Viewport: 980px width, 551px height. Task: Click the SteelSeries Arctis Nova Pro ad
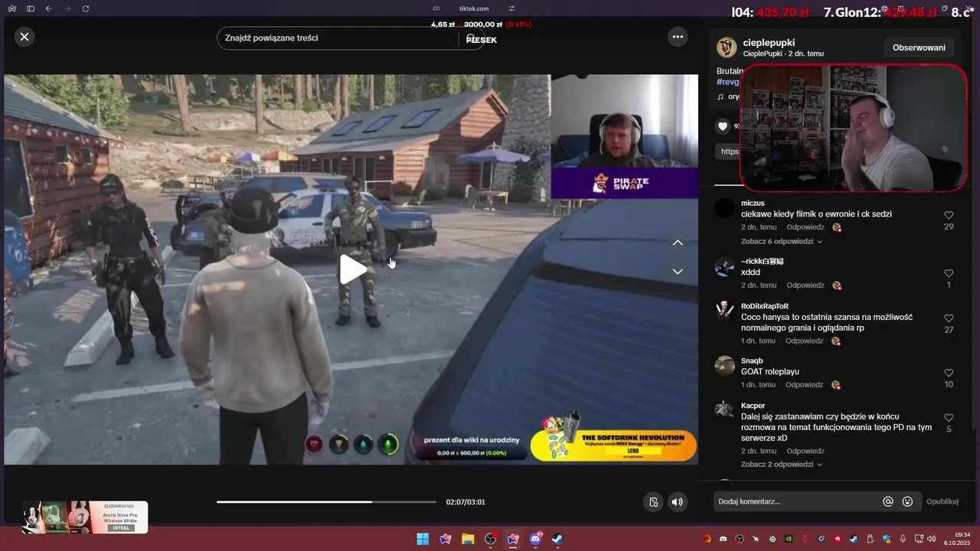[x=85, y=517]
